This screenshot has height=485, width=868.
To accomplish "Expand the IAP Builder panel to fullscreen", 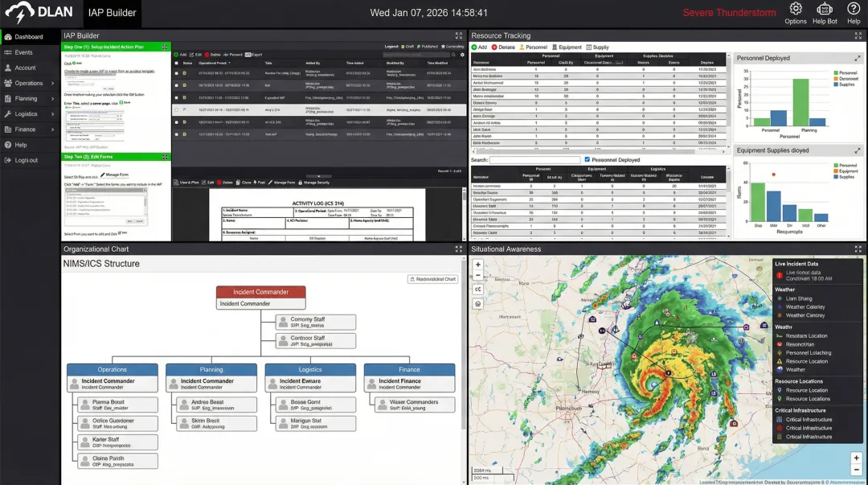I will 458,36.
